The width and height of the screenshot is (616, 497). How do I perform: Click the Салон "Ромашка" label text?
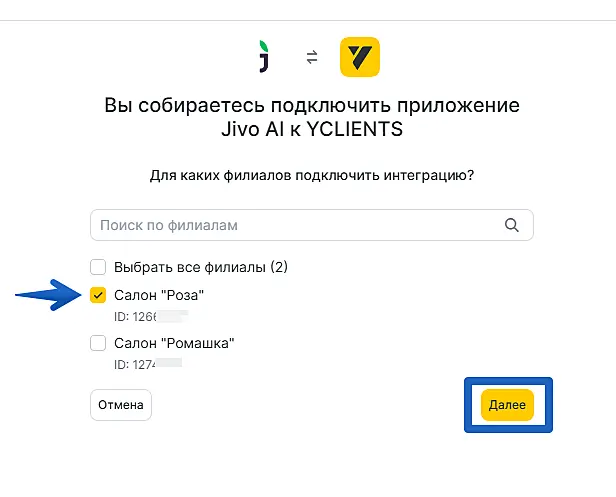tap(174, 343)
